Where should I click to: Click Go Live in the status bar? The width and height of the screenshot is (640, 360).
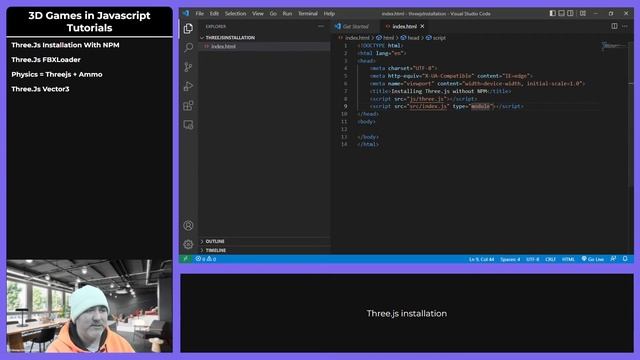[593, 259]
